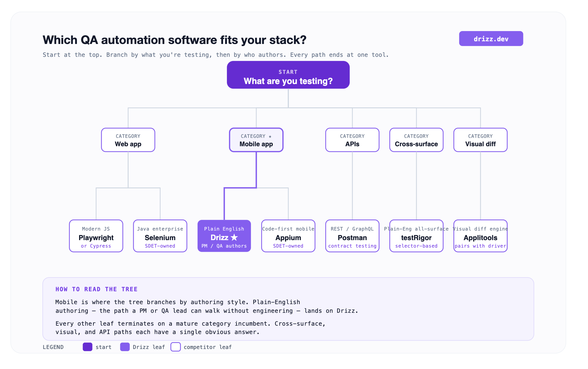Click the 'LEGEND' label
The width and height of the screenshot is (588, 369).
[x=53, y=347]
